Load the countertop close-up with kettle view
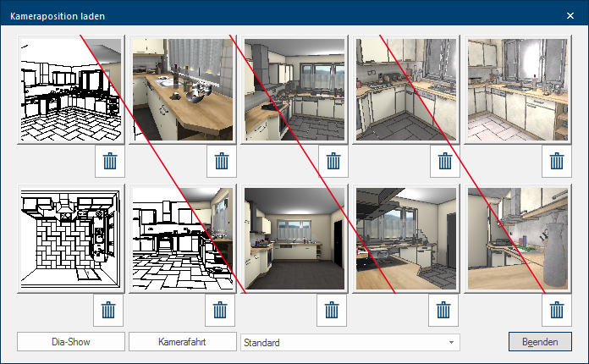This screenshot has height=364, width=589. [x=182, y=91]
